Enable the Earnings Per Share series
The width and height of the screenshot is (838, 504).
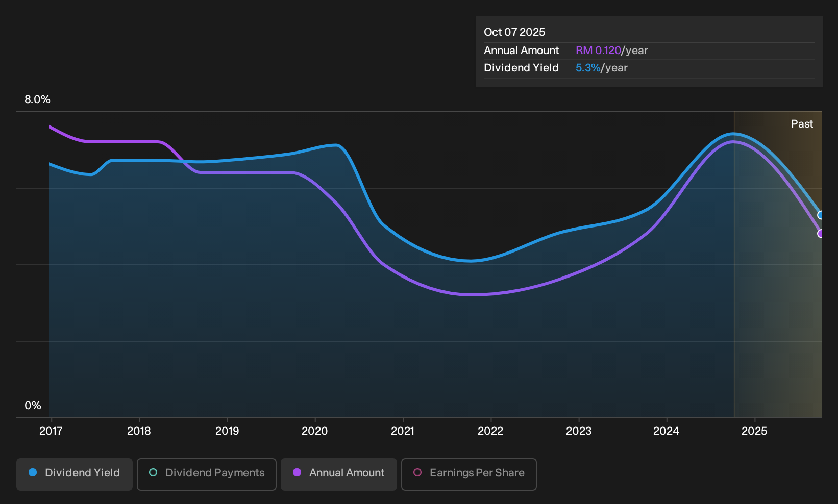coord(469,474)
